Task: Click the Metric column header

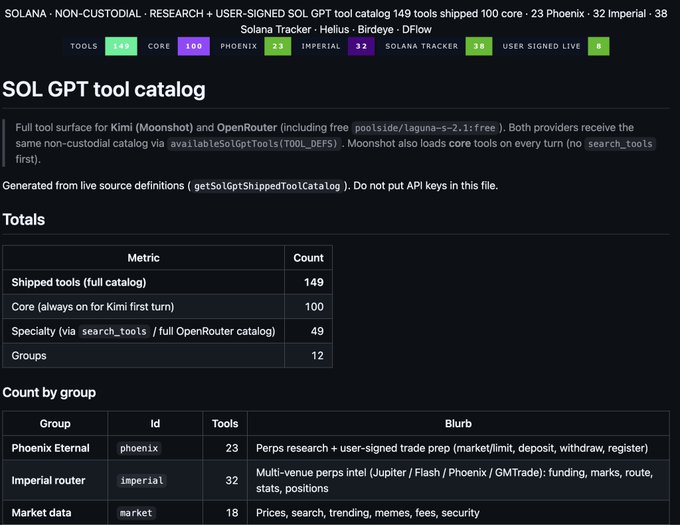Action: pyautogui.click(x=144, y=258)
